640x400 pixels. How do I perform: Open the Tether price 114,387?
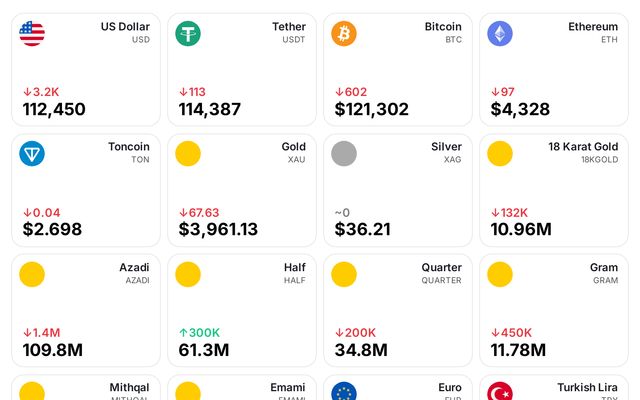[x=210, y=110]
